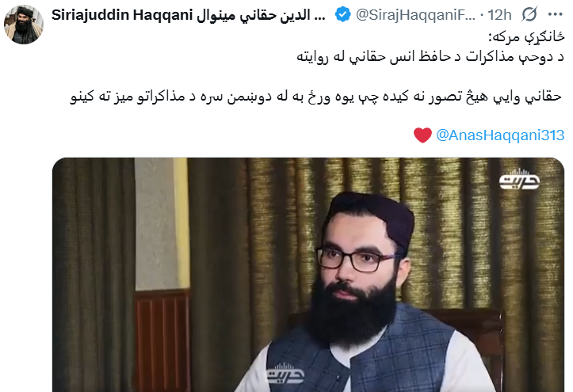The width and height of the screenshot is (573, 392).
Task: Click the Pashto part of the display name
Action: tap(261, 15)
